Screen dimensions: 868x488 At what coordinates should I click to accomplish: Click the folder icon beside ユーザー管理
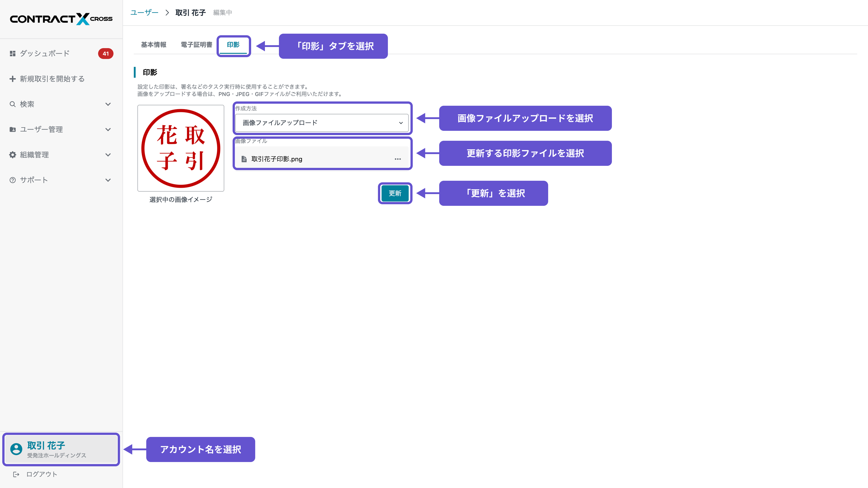coord(12,129)
